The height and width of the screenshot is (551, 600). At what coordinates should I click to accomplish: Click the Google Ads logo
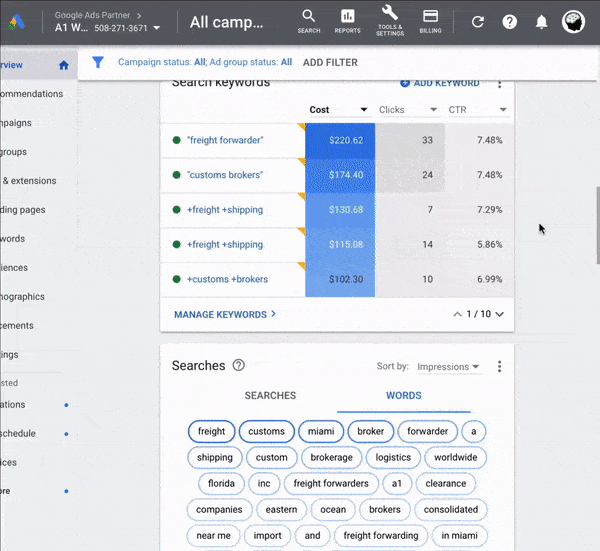17,22
